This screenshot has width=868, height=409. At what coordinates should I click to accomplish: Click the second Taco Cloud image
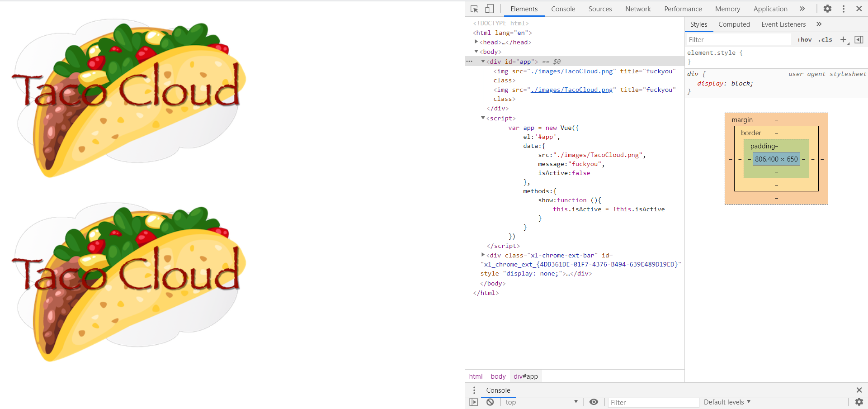129,282
